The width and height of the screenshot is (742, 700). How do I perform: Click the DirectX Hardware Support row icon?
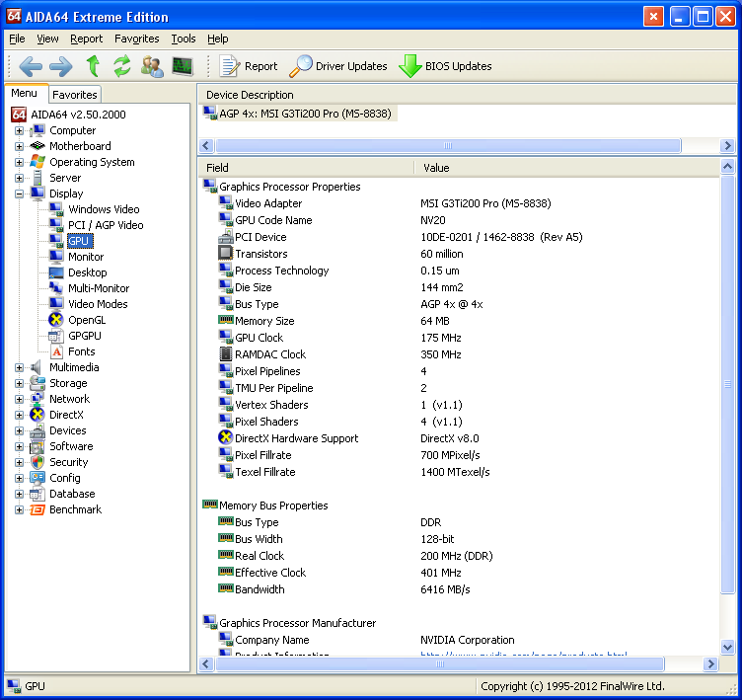225,437
